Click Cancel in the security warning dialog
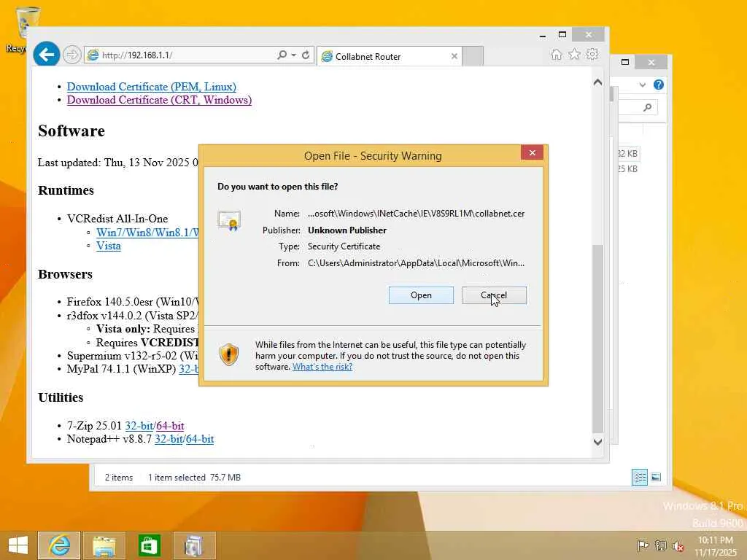The height and width of the screenshot is (560, 747). 494,295
